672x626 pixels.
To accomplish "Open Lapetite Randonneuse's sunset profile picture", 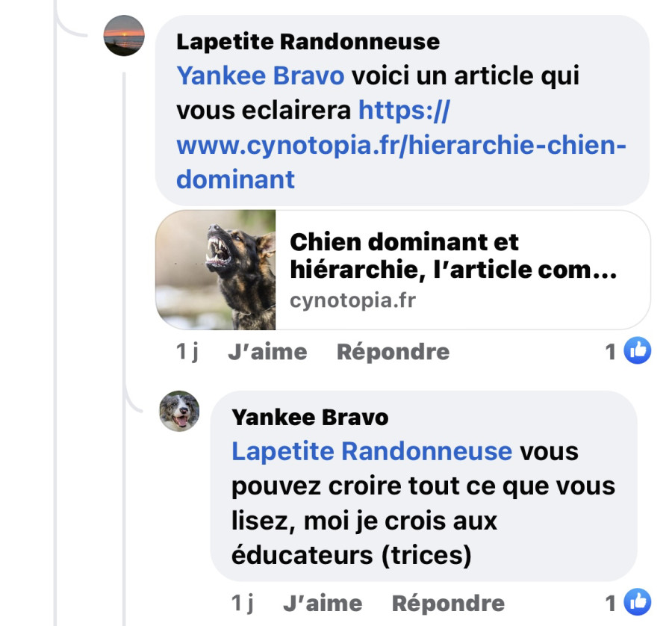I will click(x=124, y=36).
